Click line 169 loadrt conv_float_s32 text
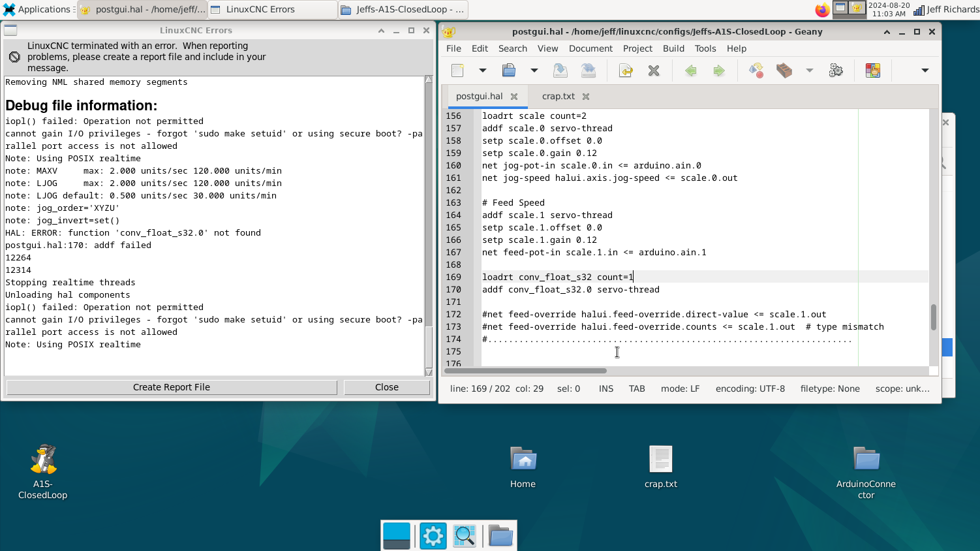This screenshot has height=551, width=980. pos(558,277)
